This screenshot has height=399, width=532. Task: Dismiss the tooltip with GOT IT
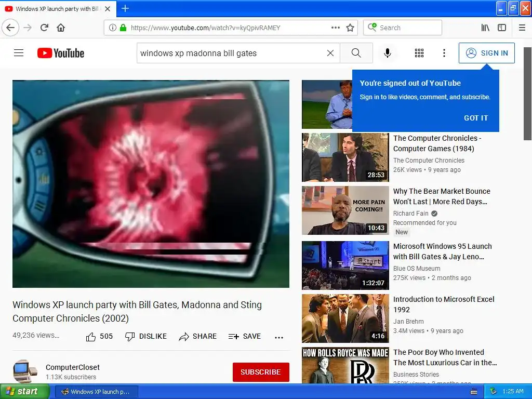pos(476,118)
